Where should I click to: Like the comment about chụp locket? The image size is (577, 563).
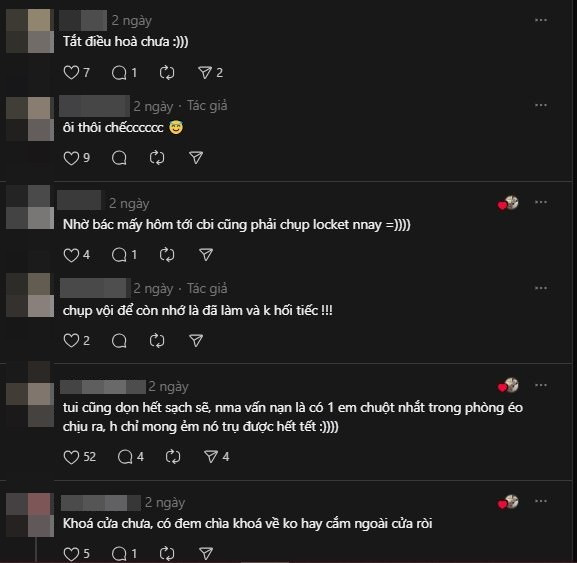(71, 255)
